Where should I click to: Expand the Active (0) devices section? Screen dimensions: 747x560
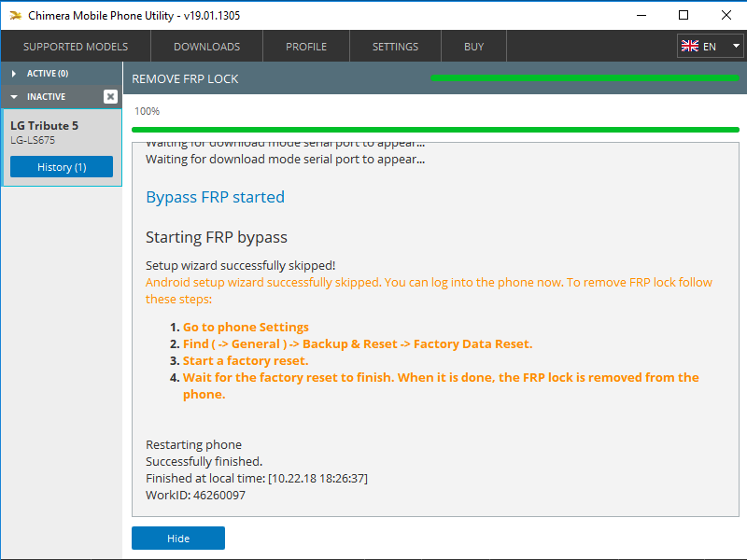coord(61,74)
